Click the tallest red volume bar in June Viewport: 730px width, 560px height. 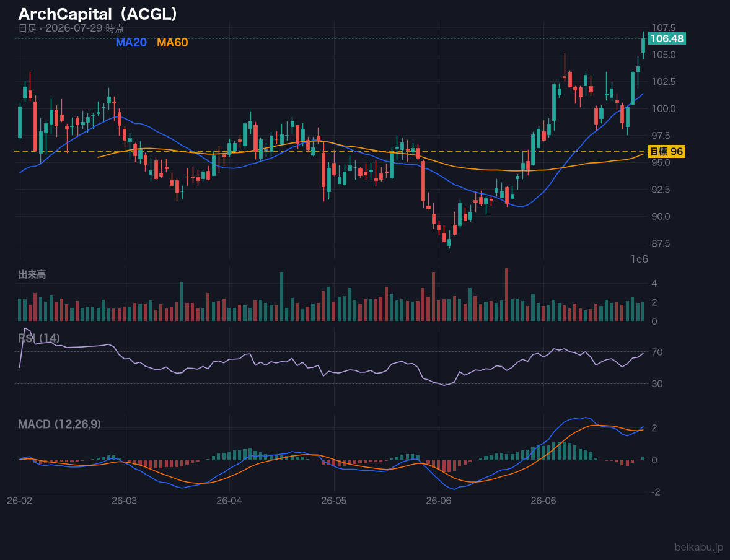point(506,295)
